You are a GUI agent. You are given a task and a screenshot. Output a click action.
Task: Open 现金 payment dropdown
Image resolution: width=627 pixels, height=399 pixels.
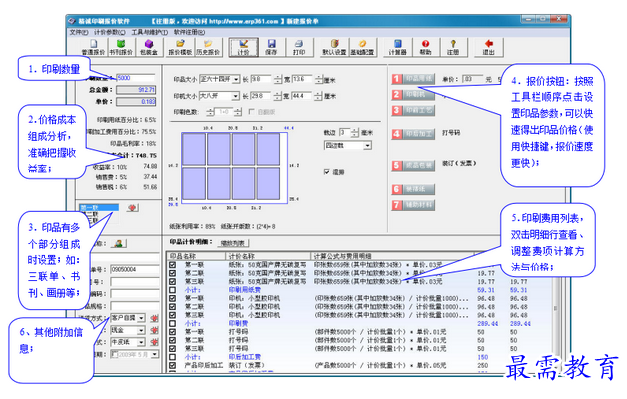(141, 330)
